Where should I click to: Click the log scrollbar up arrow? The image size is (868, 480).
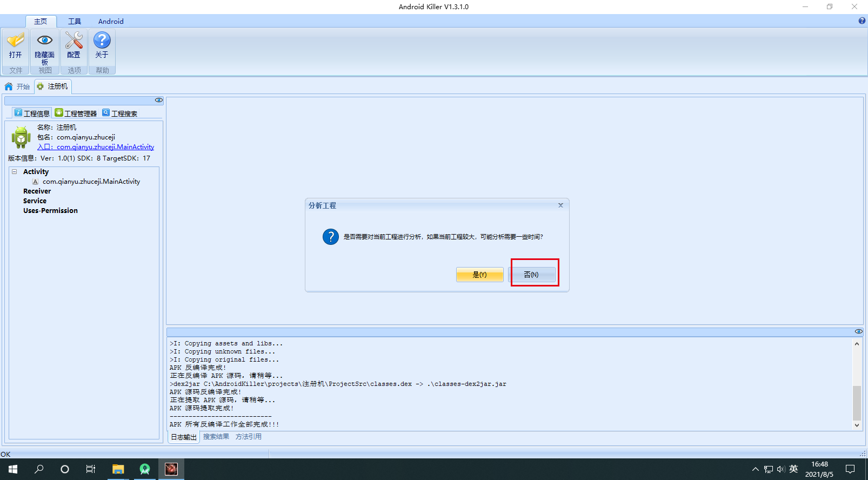click(857, 343)
